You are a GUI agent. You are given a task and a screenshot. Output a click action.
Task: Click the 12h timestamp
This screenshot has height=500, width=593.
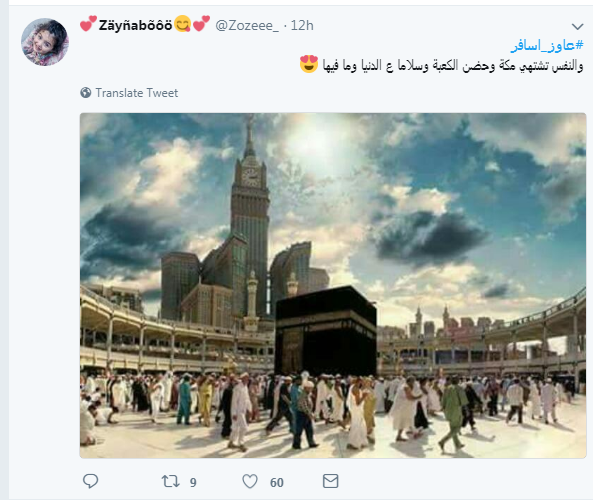pos(302,25)
